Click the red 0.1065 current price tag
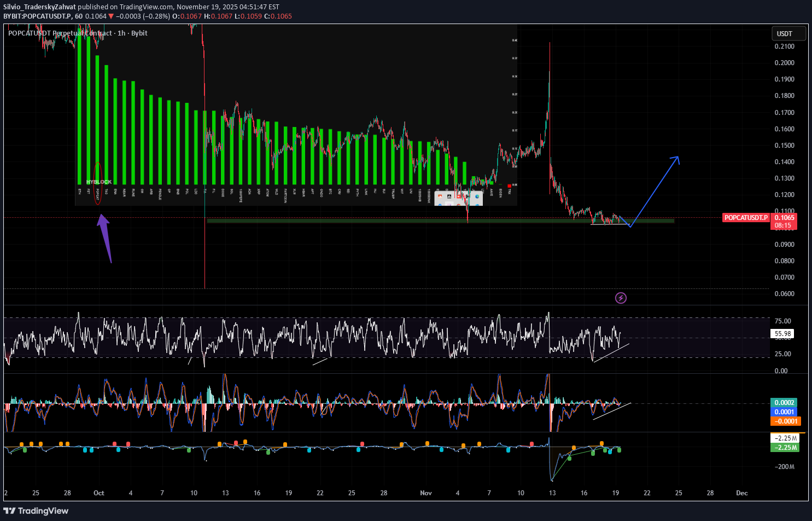 [784, 218]
